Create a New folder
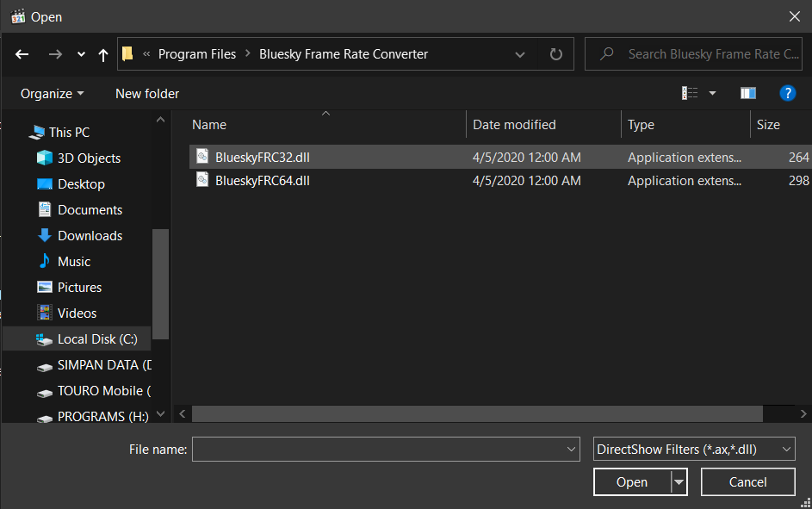The image size is (812, 509). (x=147, y=94)
